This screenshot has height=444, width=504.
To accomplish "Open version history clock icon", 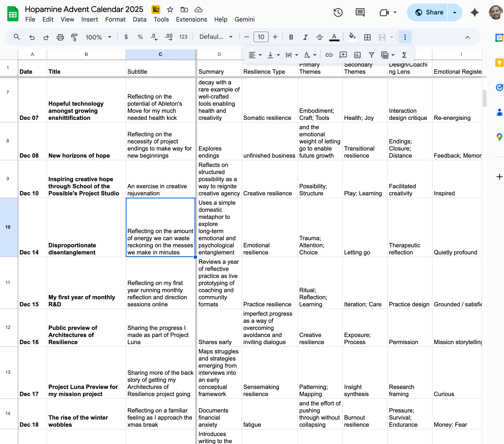I will coord(338,12).
